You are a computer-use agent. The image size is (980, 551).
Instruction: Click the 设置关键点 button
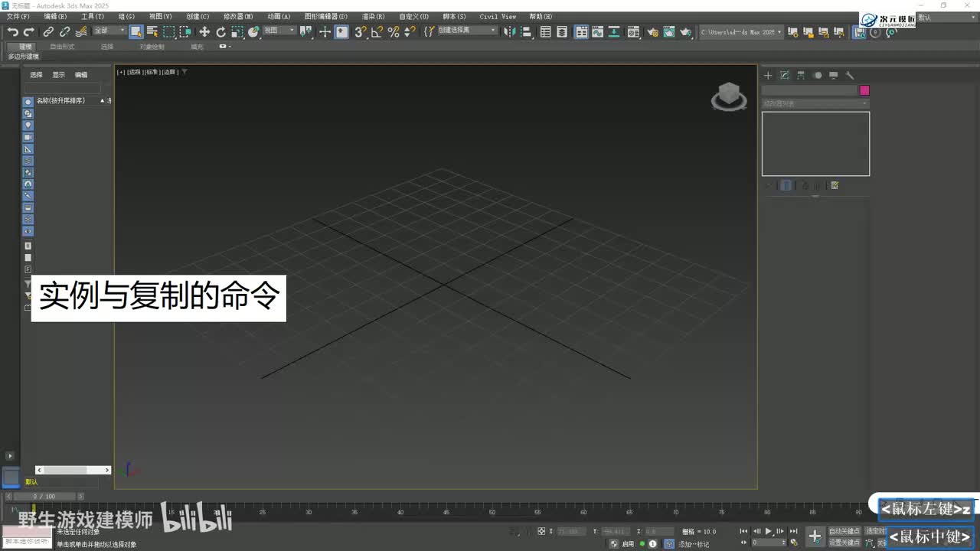tap(844, 543)
